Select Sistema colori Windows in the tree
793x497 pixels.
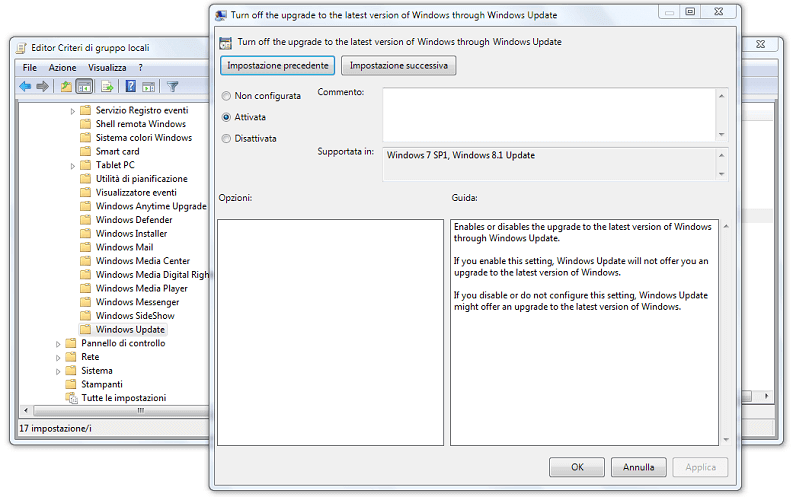144,138
